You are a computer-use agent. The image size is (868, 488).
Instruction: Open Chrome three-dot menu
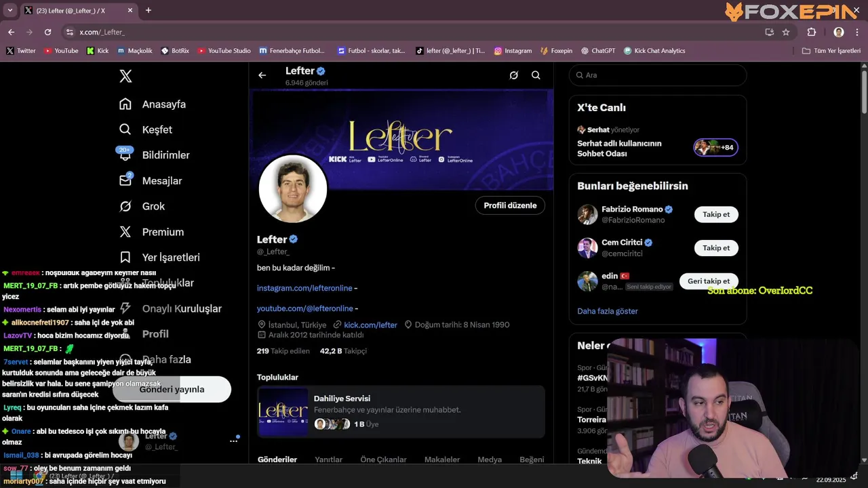[856, 32]
